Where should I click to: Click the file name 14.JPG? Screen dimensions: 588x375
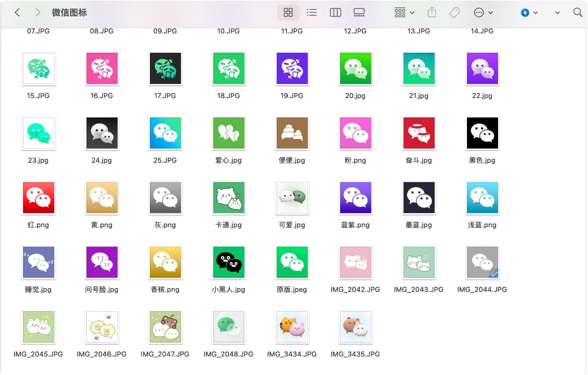pos(482,31)
